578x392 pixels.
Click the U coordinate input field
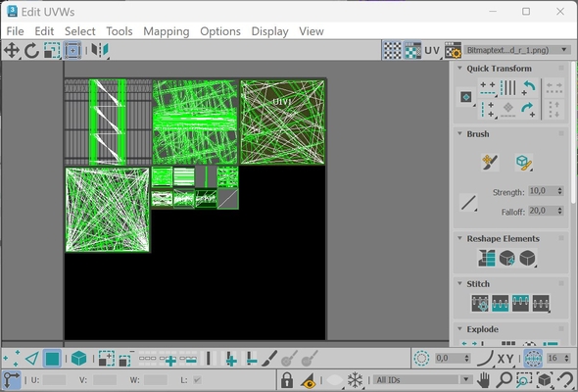click(x=54, y=380)
